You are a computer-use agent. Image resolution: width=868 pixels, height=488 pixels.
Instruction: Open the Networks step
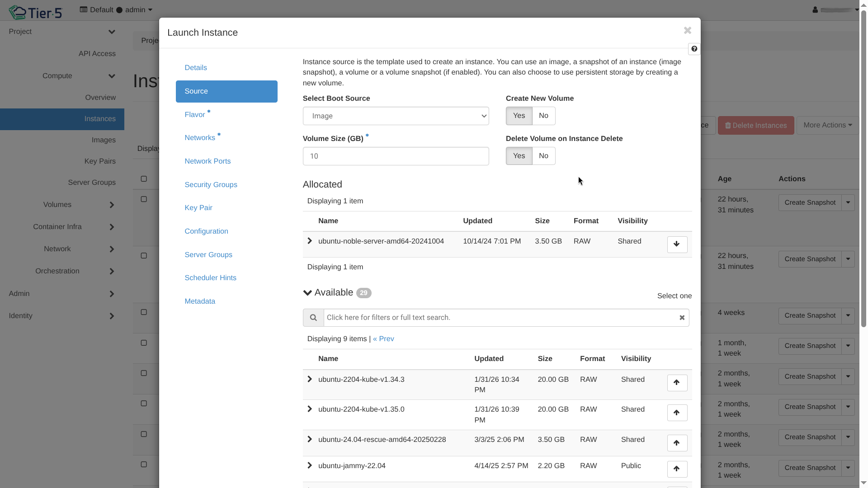click(x=200, y=138)
